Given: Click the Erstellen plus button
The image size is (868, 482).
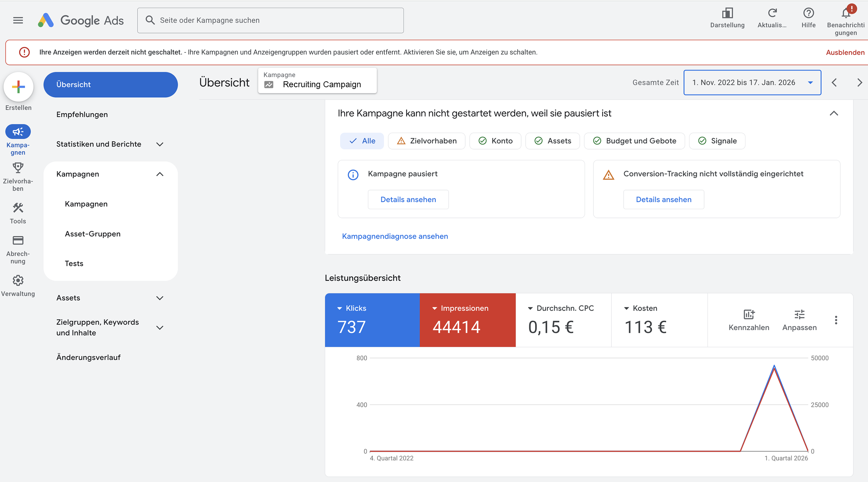Looking at the screenshot, I should click(18, 87).
